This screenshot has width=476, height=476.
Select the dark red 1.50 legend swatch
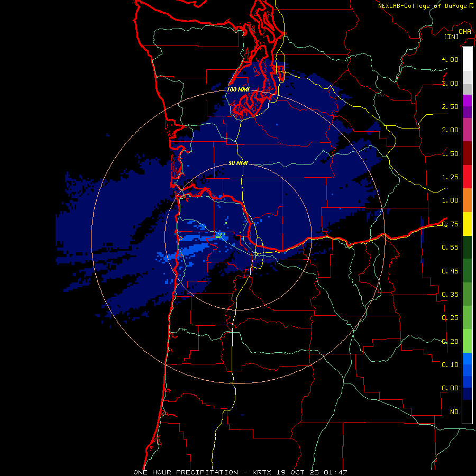[x=467, y=153]
